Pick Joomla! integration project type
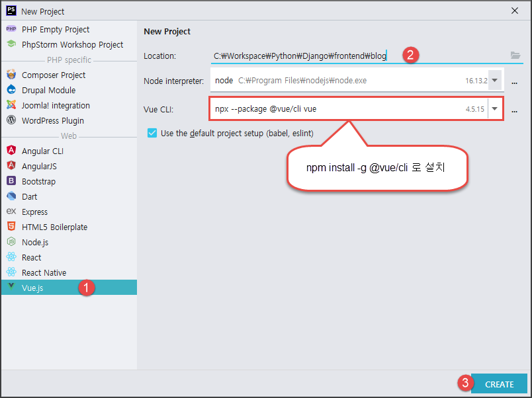The height and width of the screenshot is (398, 532). (69, 105)
